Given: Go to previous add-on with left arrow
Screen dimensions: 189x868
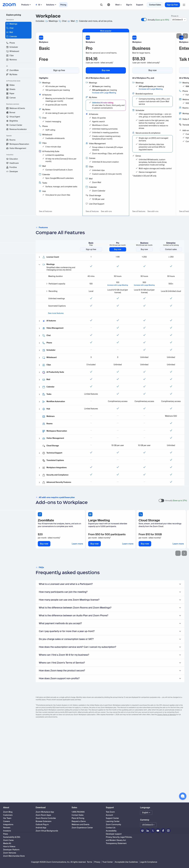Looking at the screenshot, I should (x=178, y=553).
